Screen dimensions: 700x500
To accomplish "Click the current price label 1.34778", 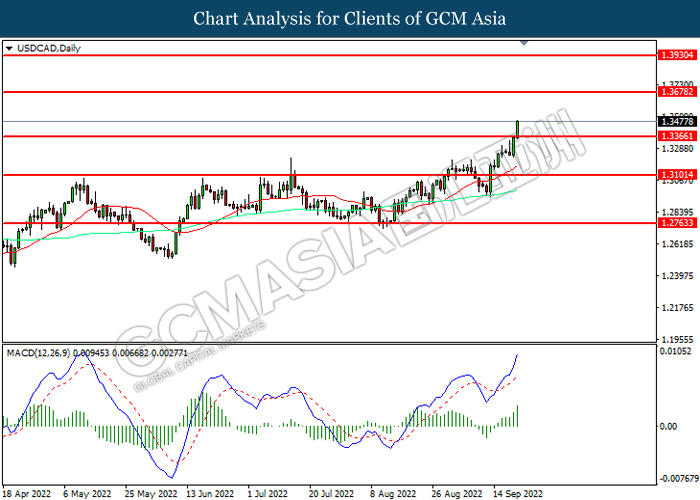I will [677, 121].
